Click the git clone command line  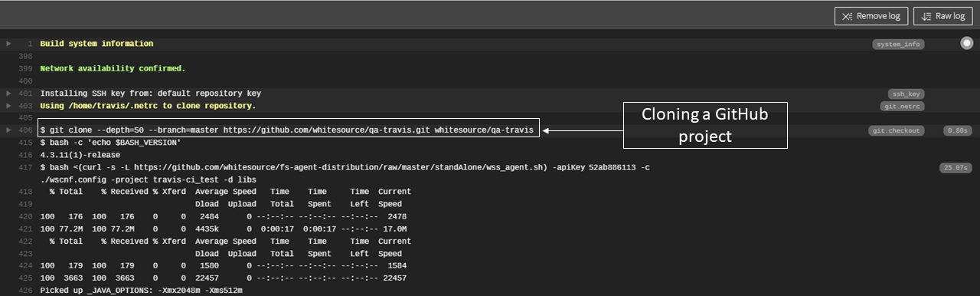[x=289, y=130]
